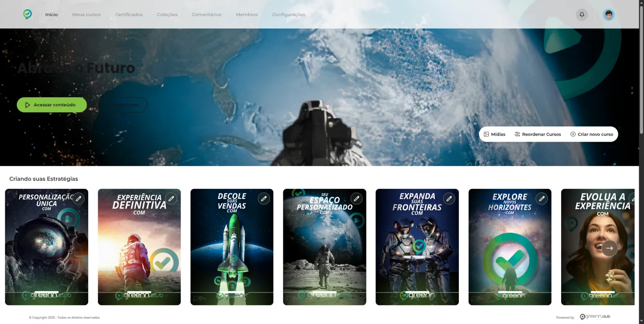Edit the Expanda Suas Fronteiras course pencil icon

(449, 198)
